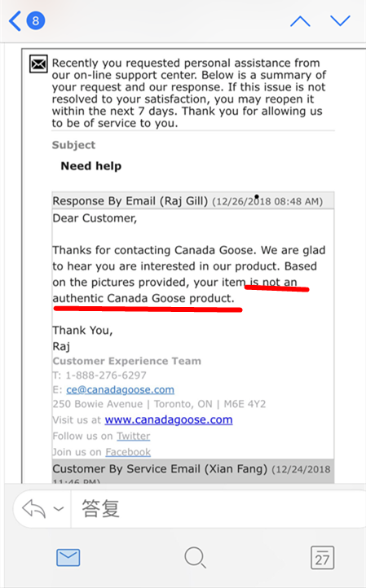Open the Twitter link

tap(133, 436)
